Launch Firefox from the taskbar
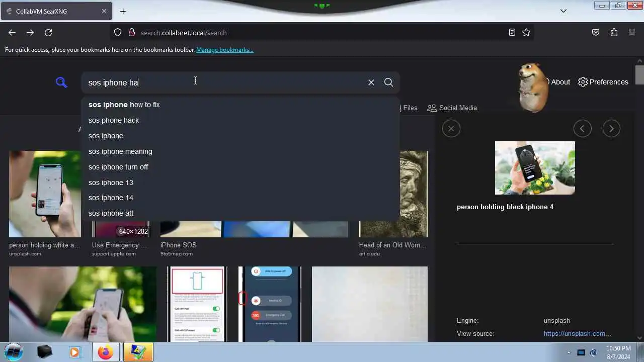This screenshot has width=644, height=362. point(106,352)
